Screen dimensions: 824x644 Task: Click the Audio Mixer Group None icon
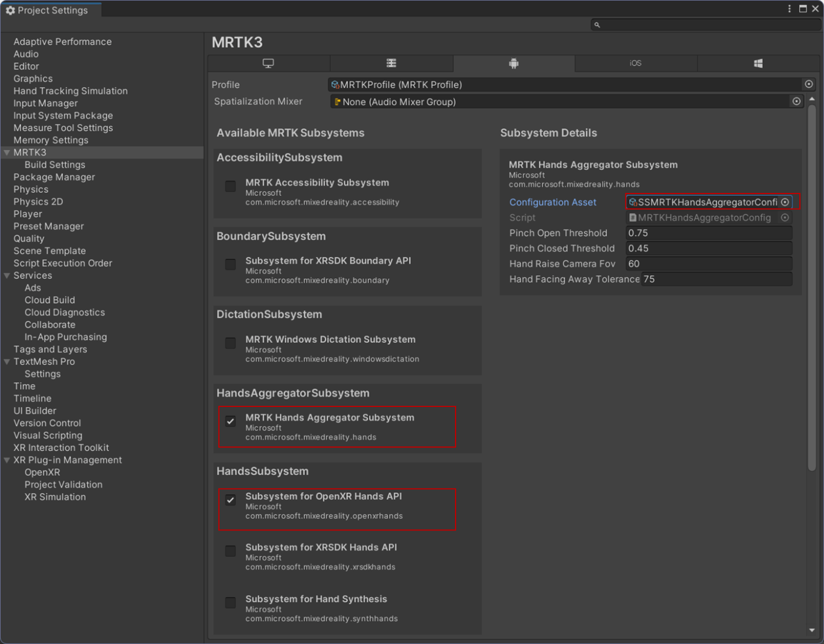(338, 102)
